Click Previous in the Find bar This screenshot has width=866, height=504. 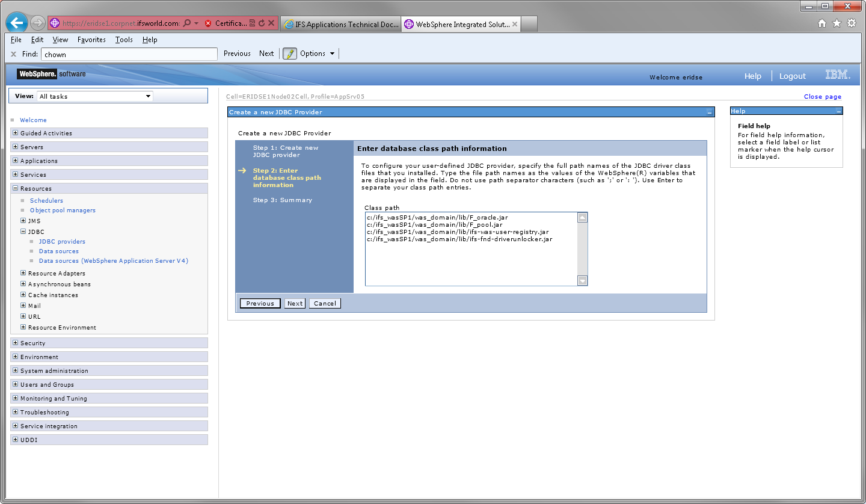pos(237,54)
